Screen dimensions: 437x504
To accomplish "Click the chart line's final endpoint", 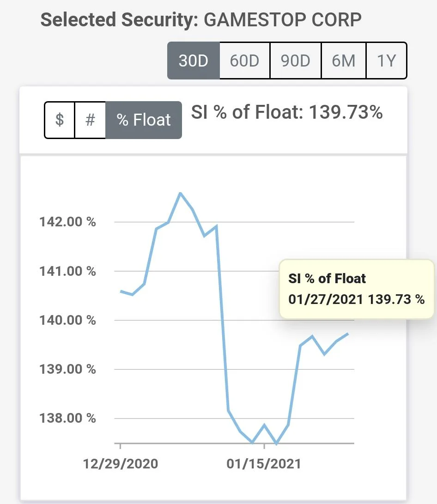I will (347, 334).
